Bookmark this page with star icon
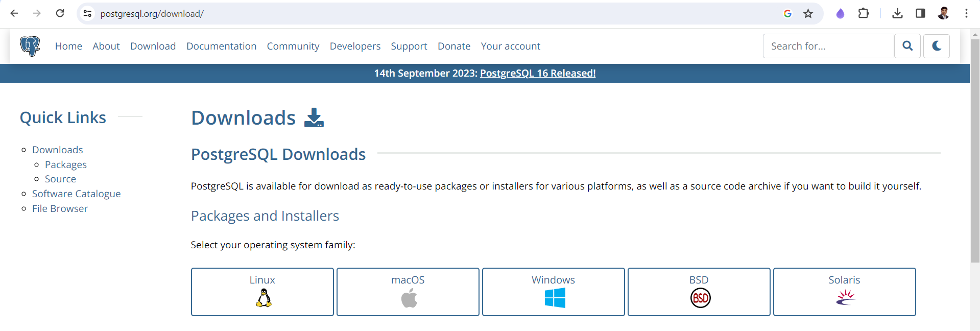 click(808, 14)
